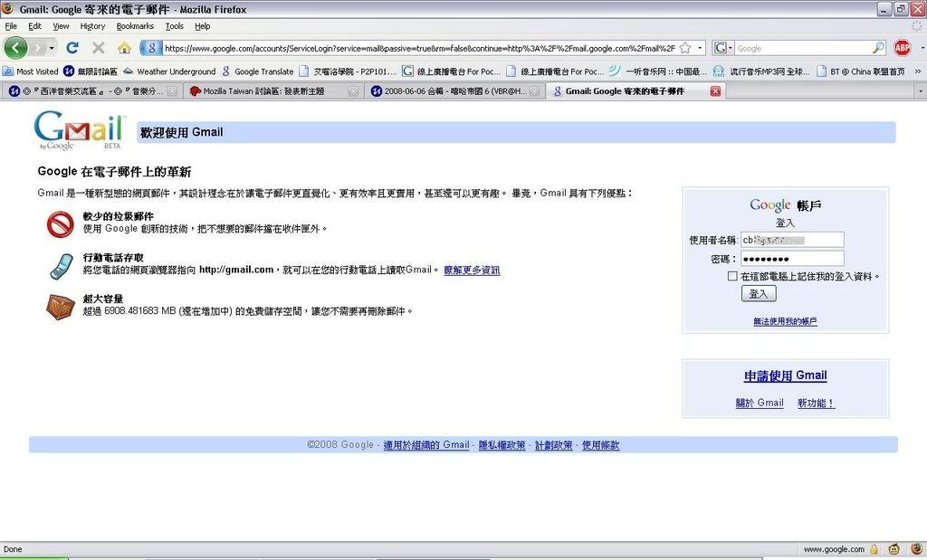Open the 無法使用我的帳戶 link

click(785, 321)
